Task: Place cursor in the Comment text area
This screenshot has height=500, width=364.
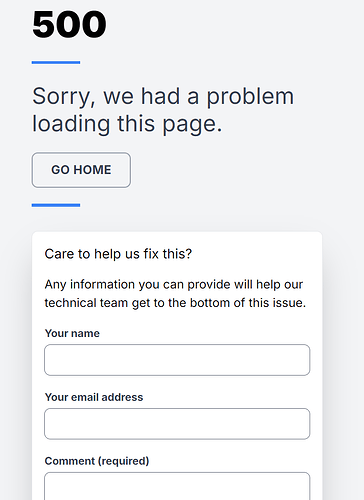Action: tap(177, 486)
